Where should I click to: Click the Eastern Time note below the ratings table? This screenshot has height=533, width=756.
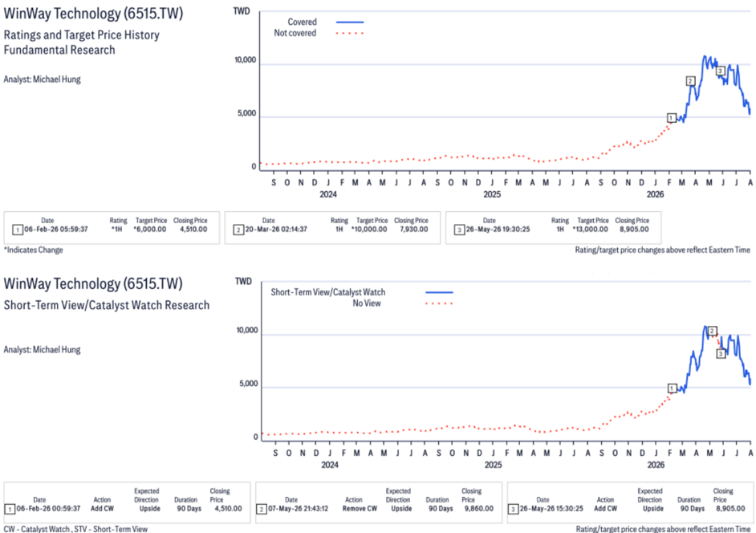point(662,250)
